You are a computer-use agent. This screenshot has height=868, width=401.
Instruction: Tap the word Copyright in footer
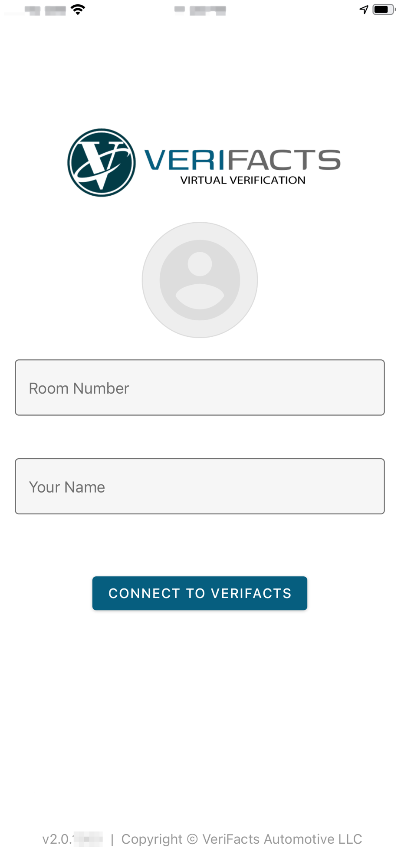(152, 839)
